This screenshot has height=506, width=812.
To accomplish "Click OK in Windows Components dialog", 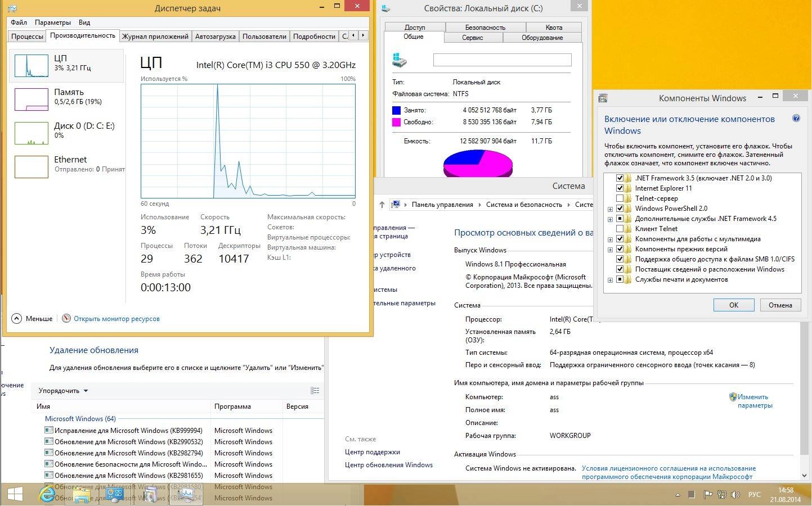I will [x=734, y=305].
